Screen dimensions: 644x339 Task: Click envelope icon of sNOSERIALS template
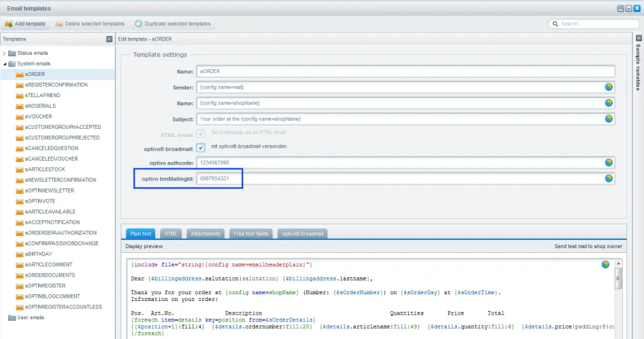pos(19,106)
